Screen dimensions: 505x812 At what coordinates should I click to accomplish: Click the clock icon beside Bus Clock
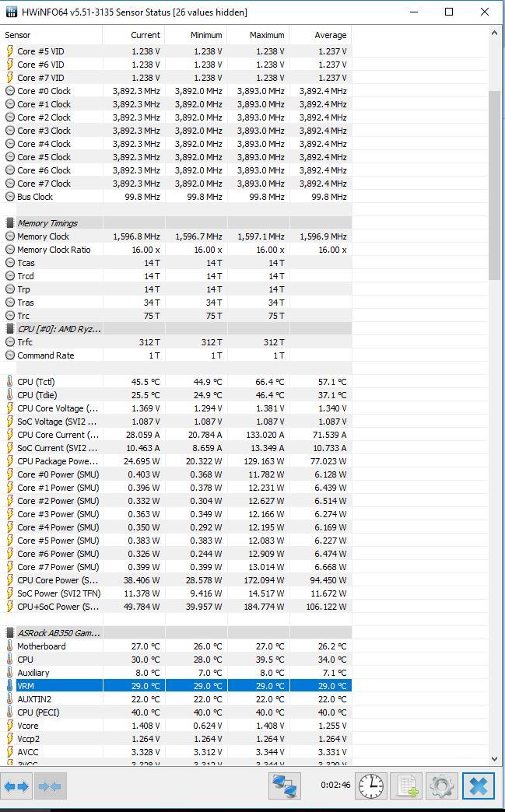[9, 197]
